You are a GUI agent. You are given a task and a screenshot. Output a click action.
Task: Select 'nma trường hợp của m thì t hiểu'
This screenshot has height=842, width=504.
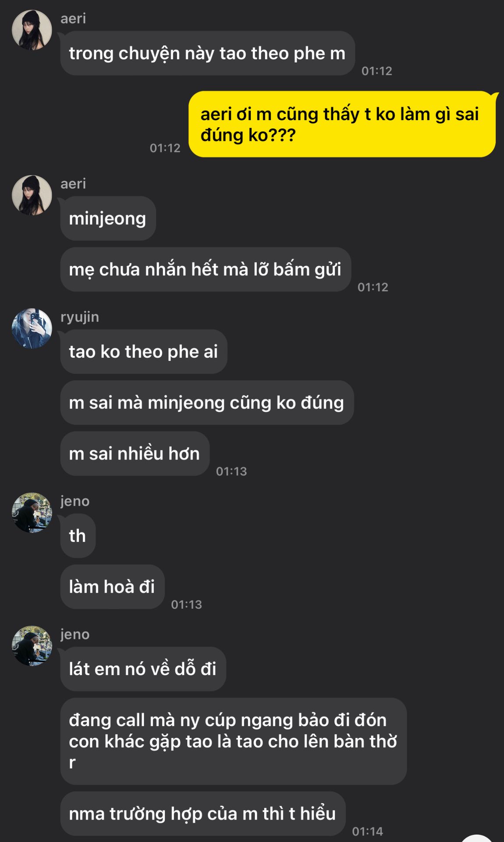203,813
